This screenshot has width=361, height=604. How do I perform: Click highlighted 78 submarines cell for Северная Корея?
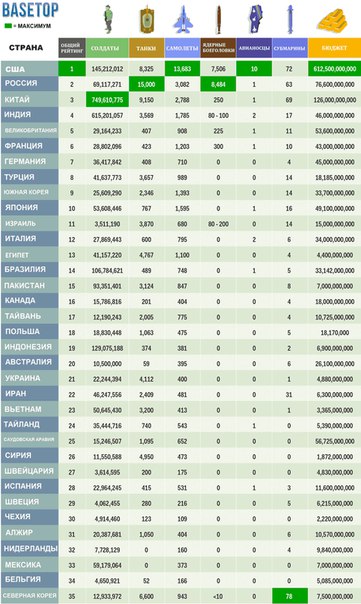click(289, 596)
